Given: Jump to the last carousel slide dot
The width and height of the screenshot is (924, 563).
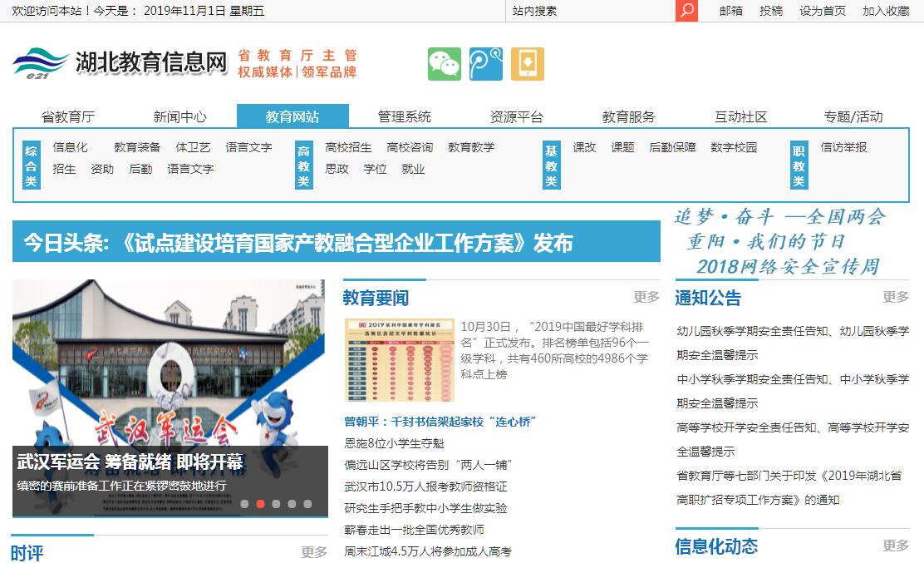Looking at the screenshot, I should click(x=307, y=504).
